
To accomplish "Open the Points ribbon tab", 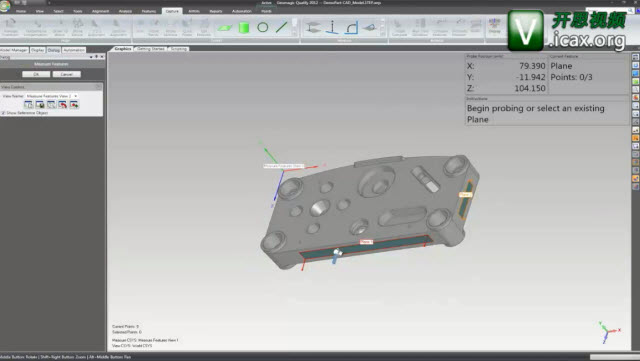I will [x=266, y=11].
